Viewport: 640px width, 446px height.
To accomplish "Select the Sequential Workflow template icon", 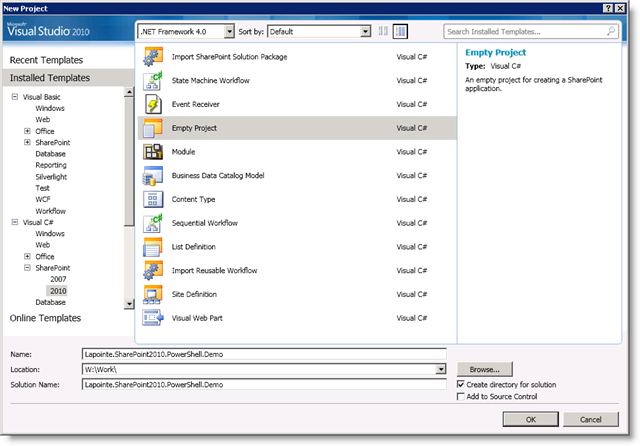I will (153, 223).
